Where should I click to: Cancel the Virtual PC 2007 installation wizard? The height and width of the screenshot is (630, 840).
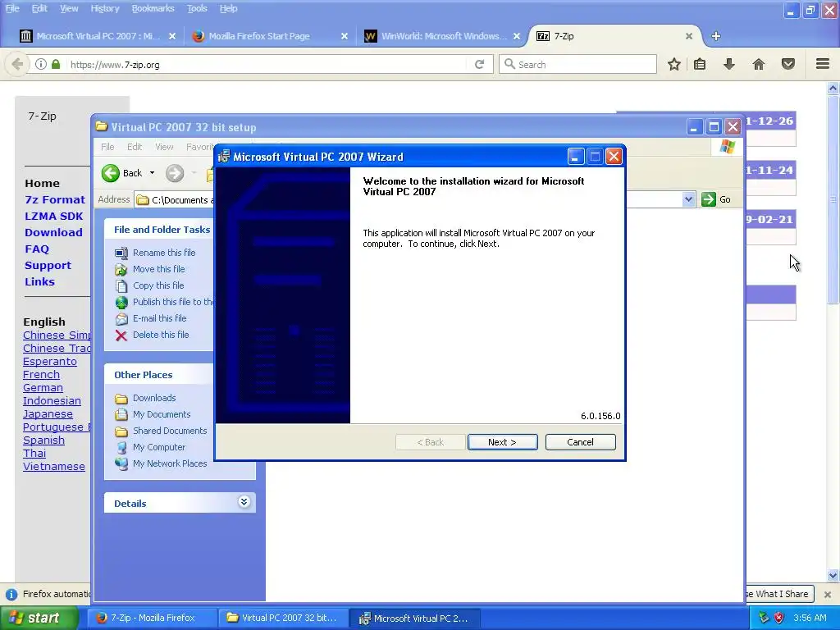coord(580,442)
